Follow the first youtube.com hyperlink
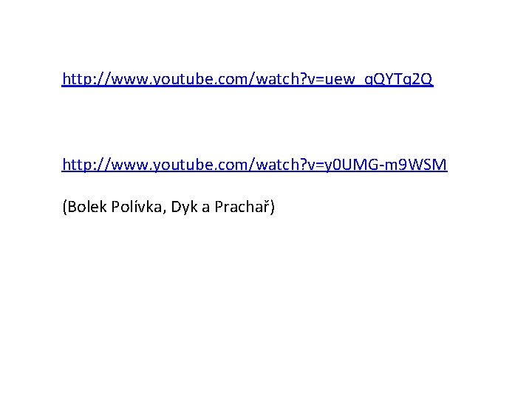 click(248, 79)
